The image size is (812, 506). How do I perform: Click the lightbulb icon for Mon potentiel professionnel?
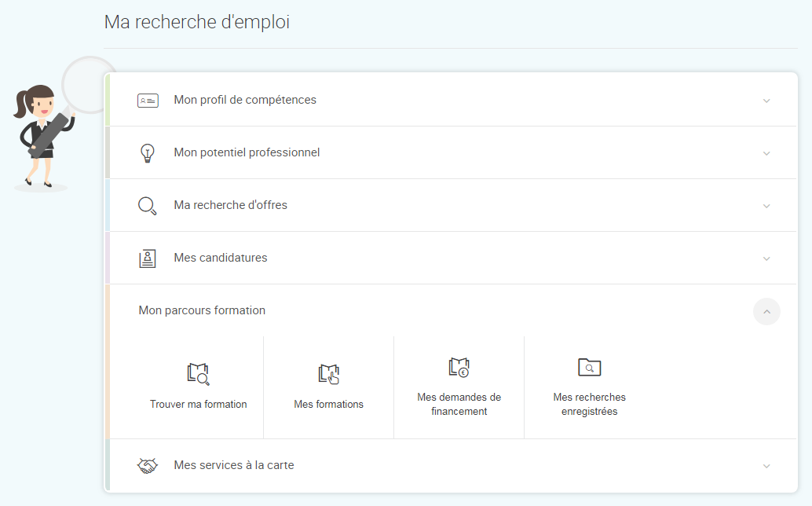[148, 153]
